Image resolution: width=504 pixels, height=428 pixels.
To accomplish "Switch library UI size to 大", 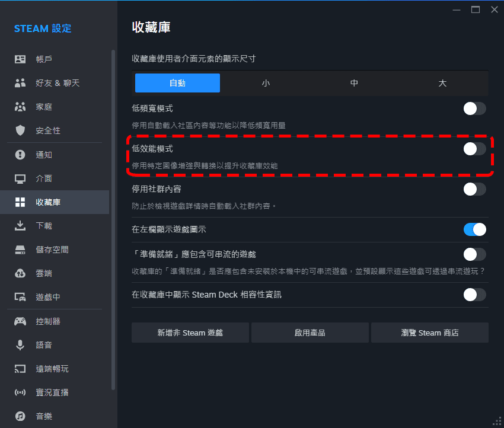I will pyautogui.click(x=442, y=83).
